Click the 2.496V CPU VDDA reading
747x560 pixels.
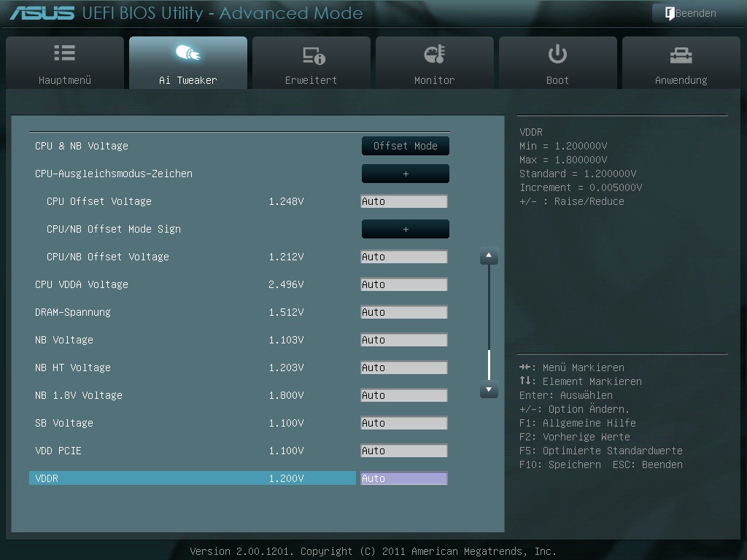tap(286, 284)
